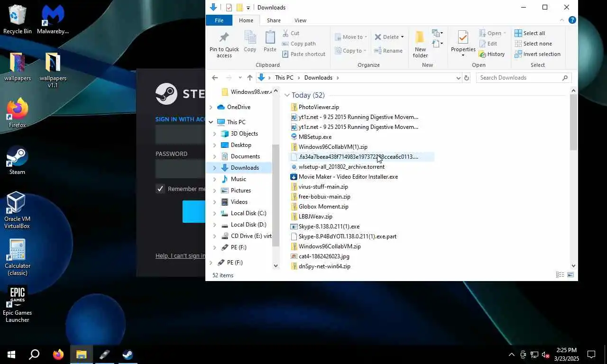Image resolution: width=607 pixels, height=364 pixels.
Task: Expand the Local Disk (D:) node
Action: [215, 225]
